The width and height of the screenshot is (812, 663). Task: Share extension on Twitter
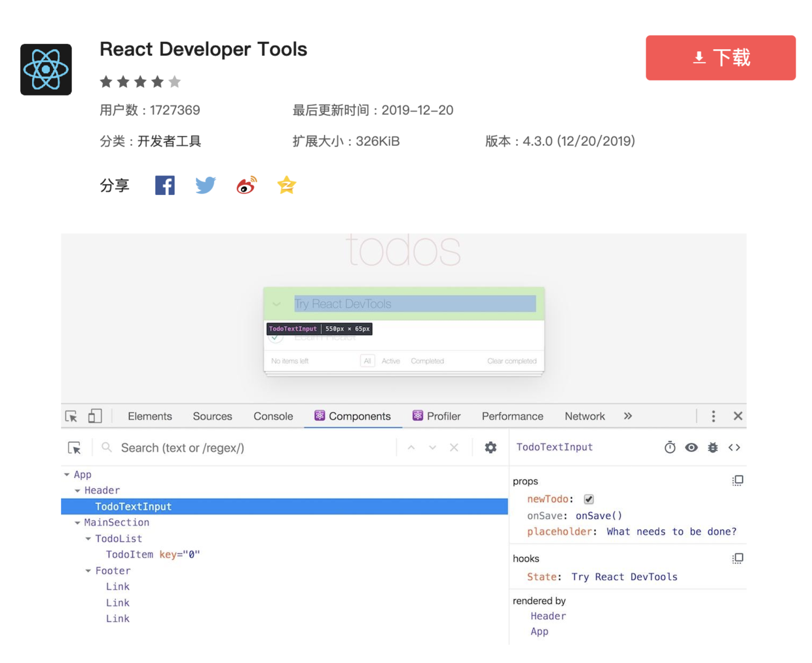click(x=205, y=186)
